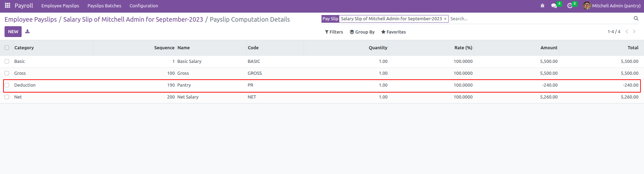Open the conversations chat icon

pyautogui.click(x=554, y=6)
